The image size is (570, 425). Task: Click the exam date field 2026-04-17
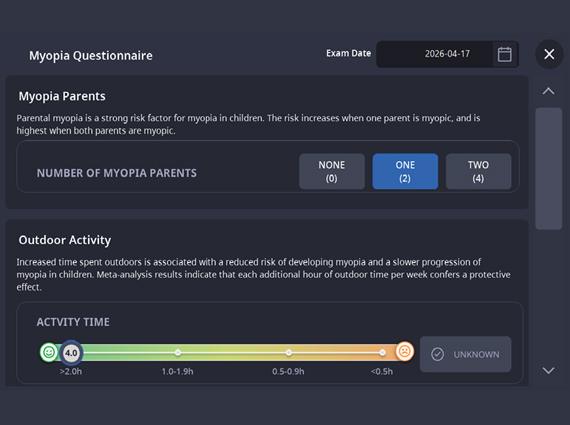(434, 55)
